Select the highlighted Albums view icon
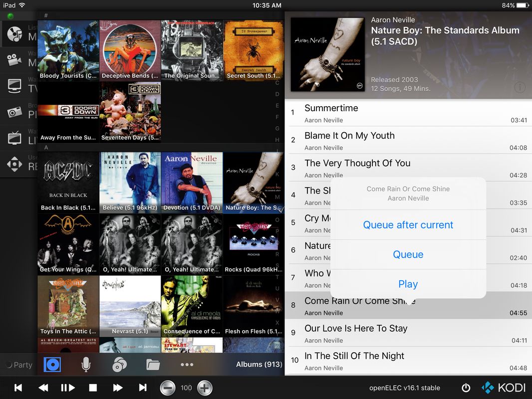The height and width of the screenshot is (399, 532). 52,365
